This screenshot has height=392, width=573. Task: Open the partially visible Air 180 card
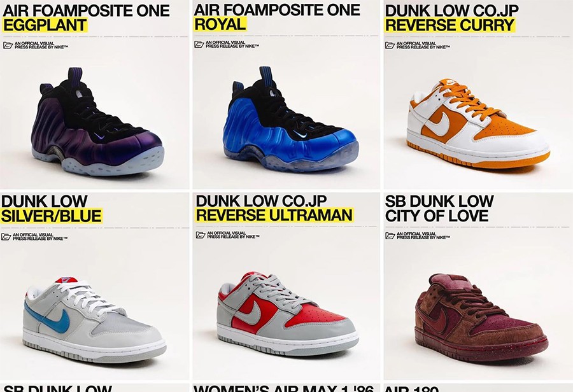tap(478, 388)
